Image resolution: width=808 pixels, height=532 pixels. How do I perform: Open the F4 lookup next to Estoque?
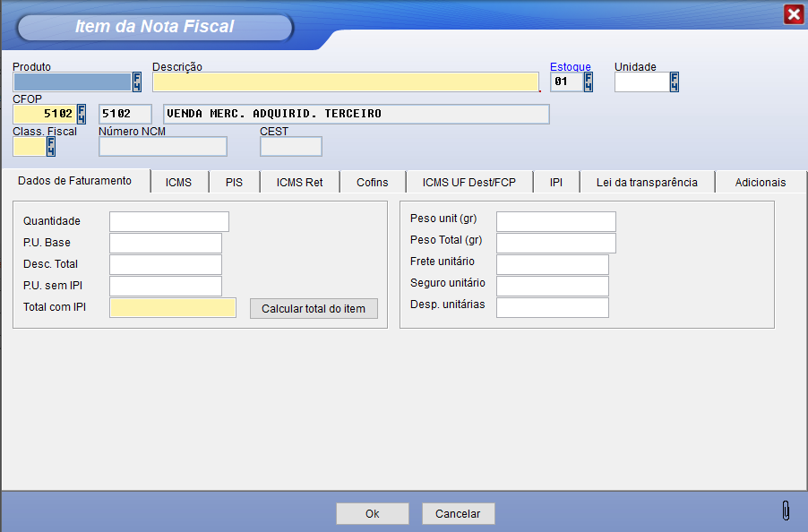[x=589, y=82]
